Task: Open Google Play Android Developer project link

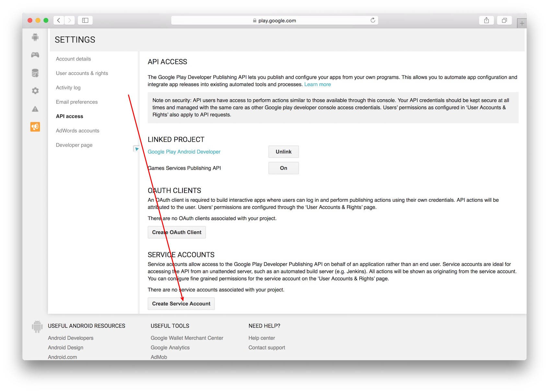Action: [184, 152]
